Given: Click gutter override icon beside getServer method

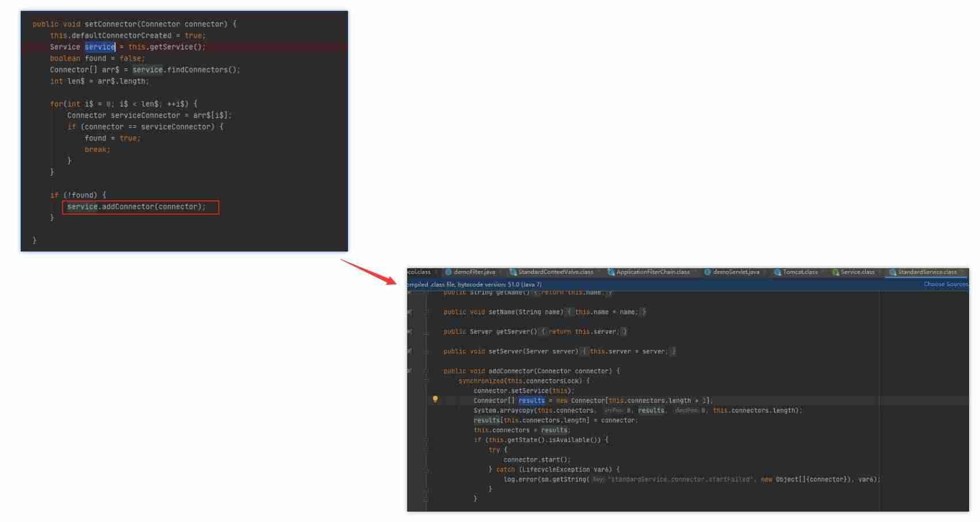Looking at the screenshot, I should (x=409, y=332).
